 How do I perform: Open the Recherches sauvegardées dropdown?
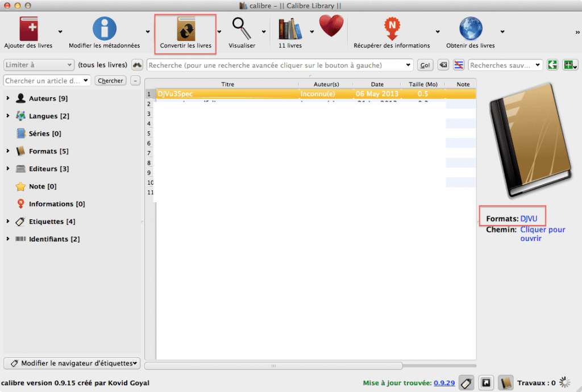[505, 65]
